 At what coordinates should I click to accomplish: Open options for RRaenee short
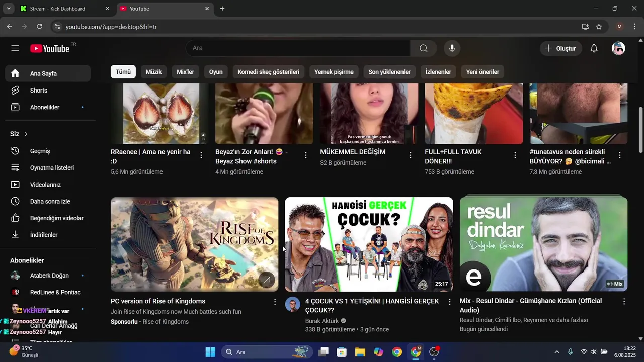(x=201, y=155)
